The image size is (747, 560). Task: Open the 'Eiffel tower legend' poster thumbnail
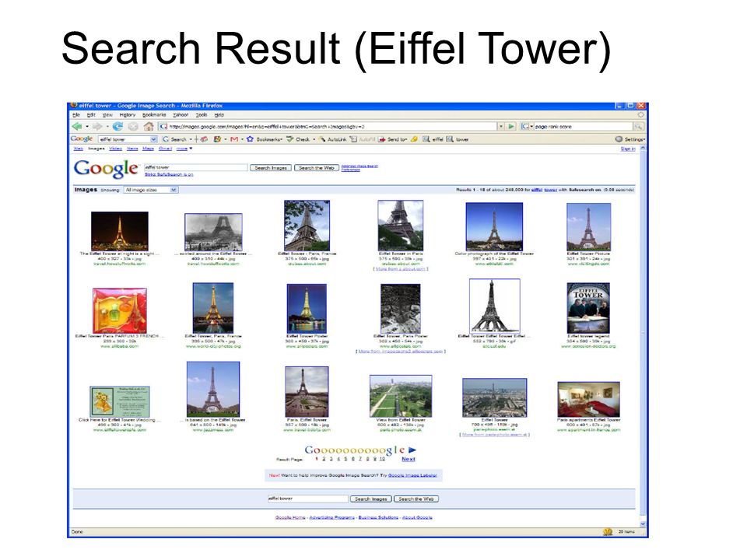[x=588, y=308]
